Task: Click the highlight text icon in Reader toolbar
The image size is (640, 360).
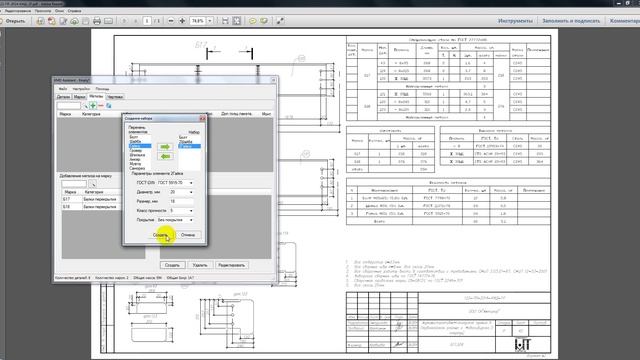Action: [x=264, y=21]
